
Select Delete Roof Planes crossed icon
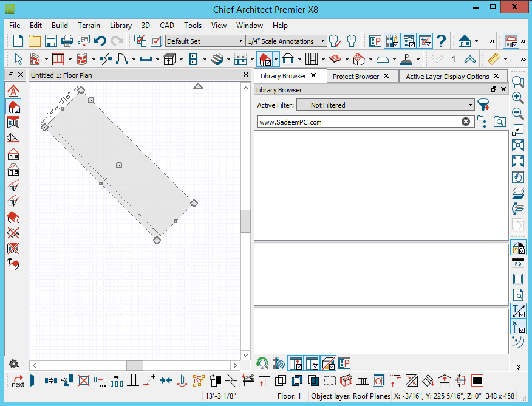(13, 233)
